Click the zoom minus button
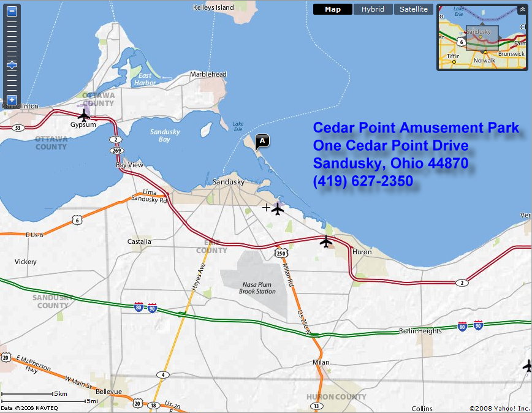The image size is (532, 413). pyautogui.click(x=12, y=11)
